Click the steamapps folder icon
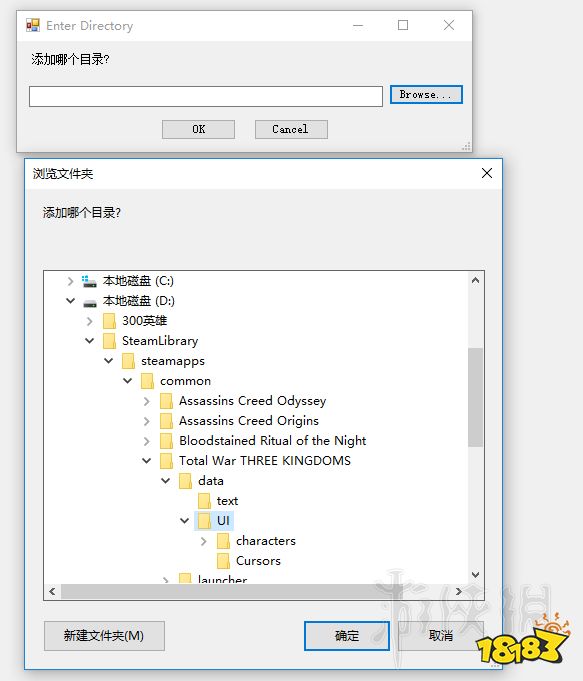The width and height of the screenshot is (583, 681). pos(129,361)
